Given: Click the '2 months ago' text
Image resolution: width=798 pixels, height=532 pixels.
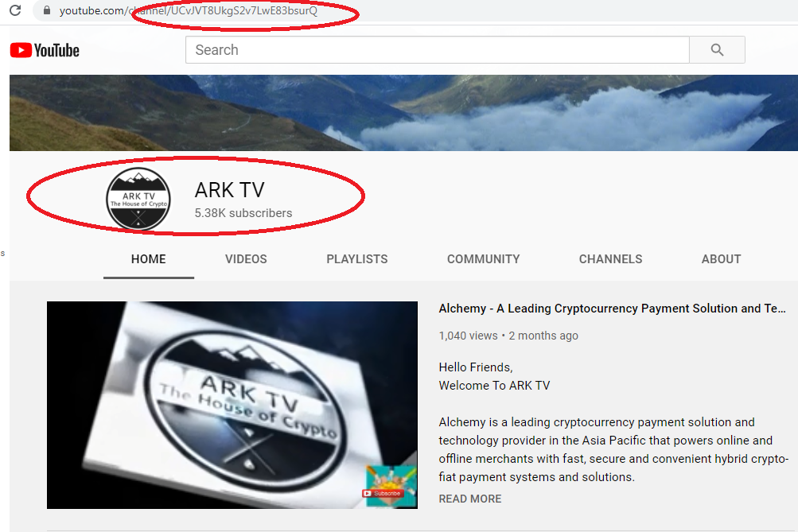Looking at the screenshot, I should [x=543, y=336].
